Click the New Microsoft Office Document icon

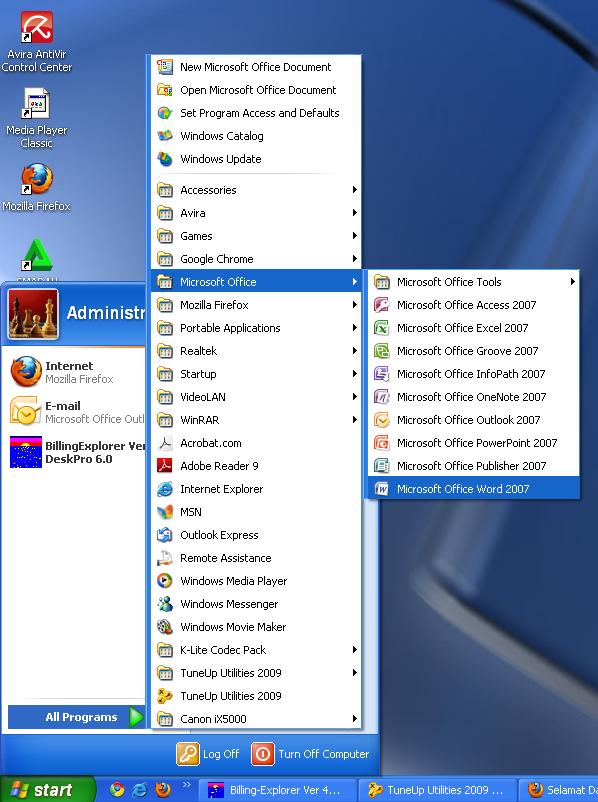pos(165,66)
